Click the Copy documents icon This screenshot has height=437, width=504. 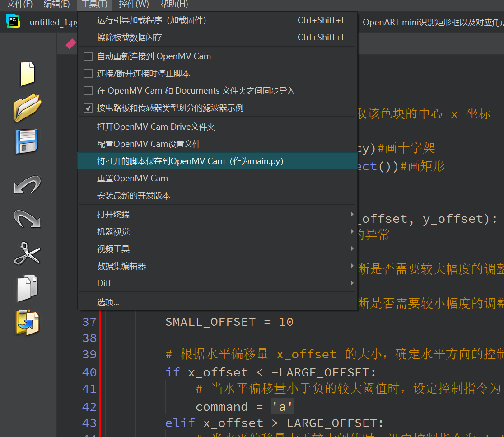[27, 288]
